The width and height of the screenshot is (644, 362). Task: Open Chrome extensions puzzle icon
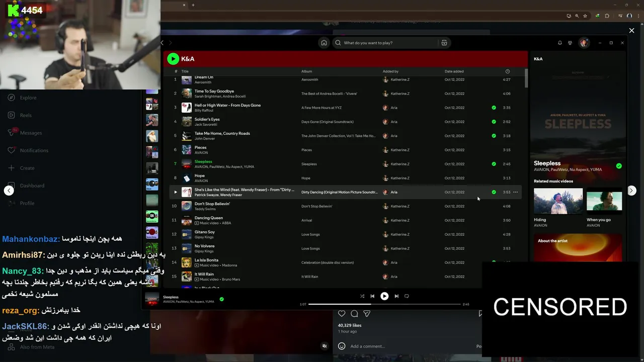point(607,16)
